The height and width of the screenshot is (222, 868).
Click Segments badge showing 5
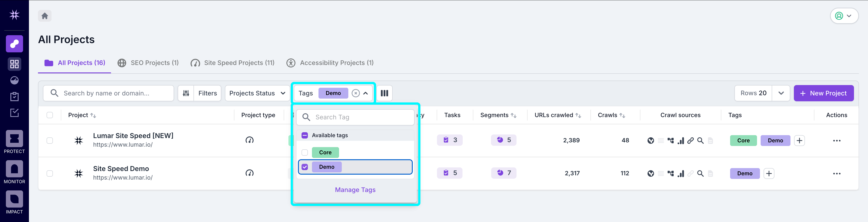504,140
